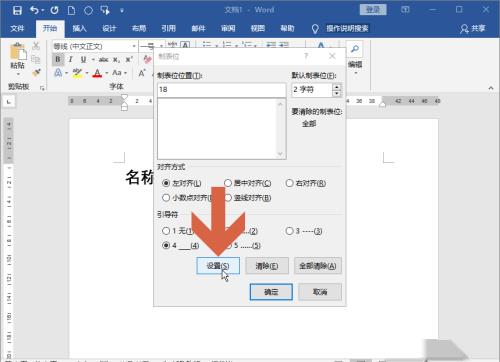Click the Paste (粘贴) clipboard icon
Screen dimensions: 500x362
(18, 52)
